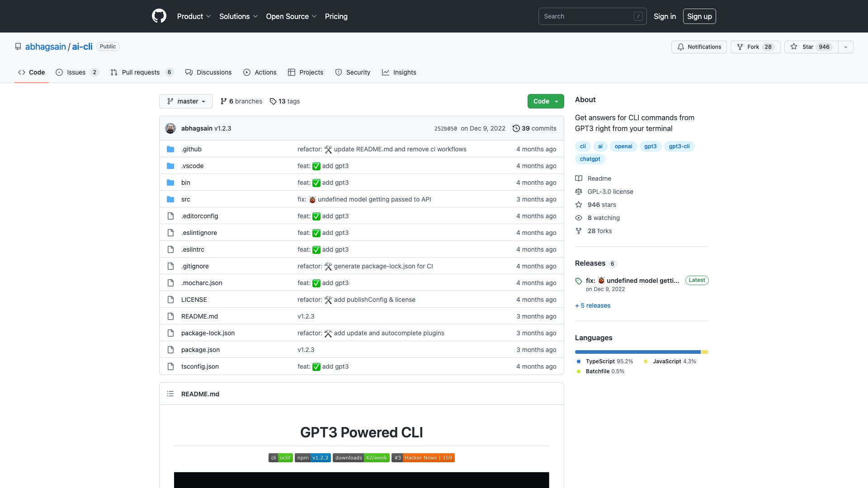Open the master branch dropdown
The width and height of the screenshot is (868, 488).
click(x=186, y=101)
